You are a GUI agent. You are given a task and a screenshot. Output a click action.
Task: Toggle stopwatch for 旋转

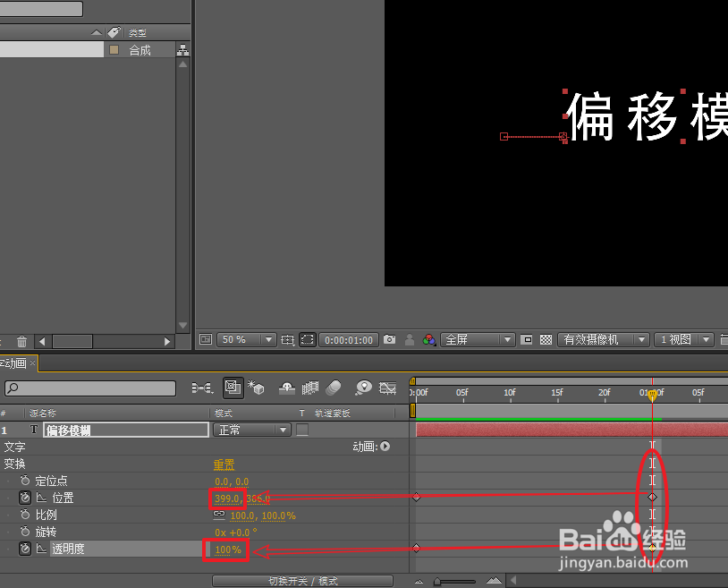pyautogui.click(x=25, y=532)
